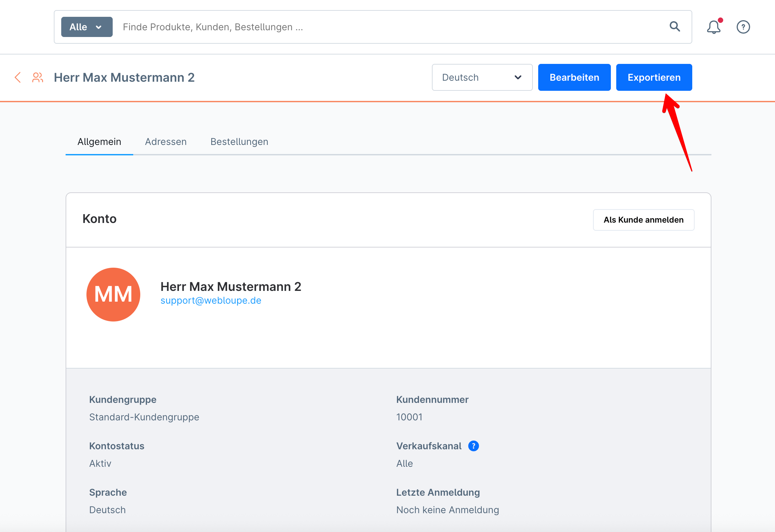The height and width of the screenshot is (532, 775).
Task: Start export with the Exportieren button
Action: tap(654, 77)
